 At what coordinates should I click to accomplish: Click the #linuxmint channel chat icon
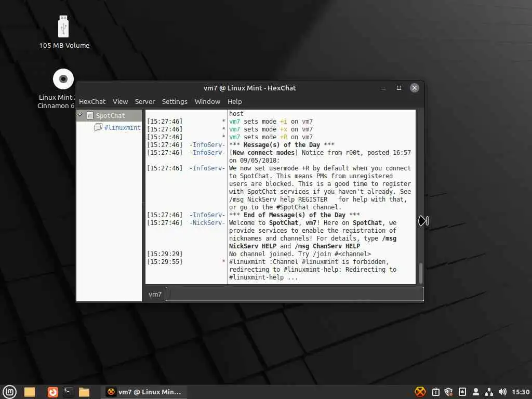(x=98, y=127)
